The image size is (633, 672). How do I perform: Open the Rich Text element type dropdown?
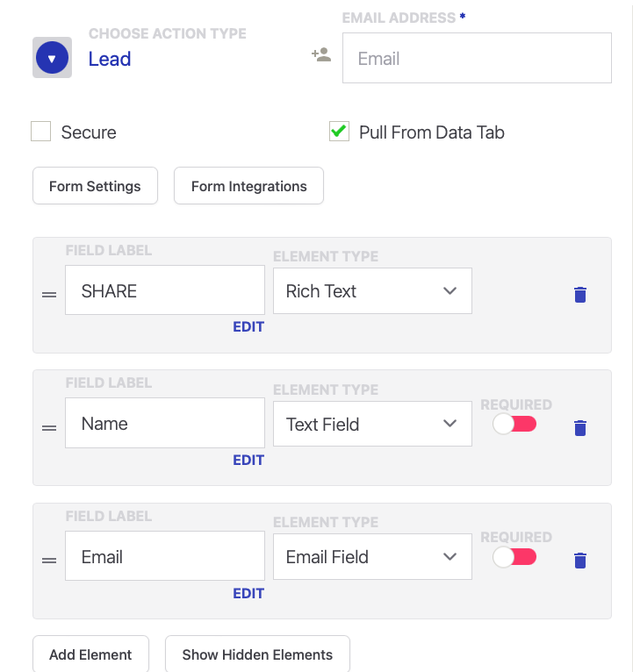tap(372, 291)
